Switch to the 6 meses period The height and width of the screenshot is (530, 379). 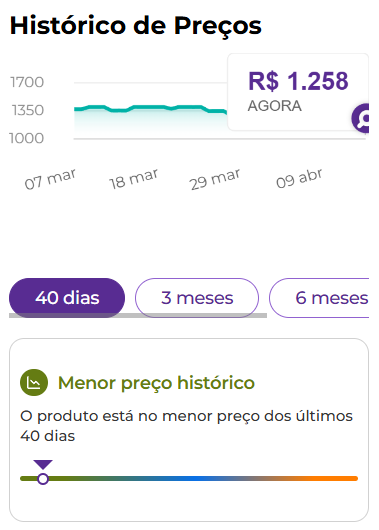pyautogui.click(x=319, y=298)
